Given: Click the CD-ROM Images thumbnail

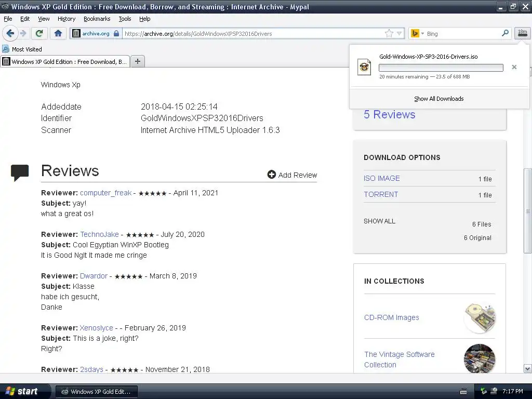Looking at the screenshot, I should coord(480,317).
